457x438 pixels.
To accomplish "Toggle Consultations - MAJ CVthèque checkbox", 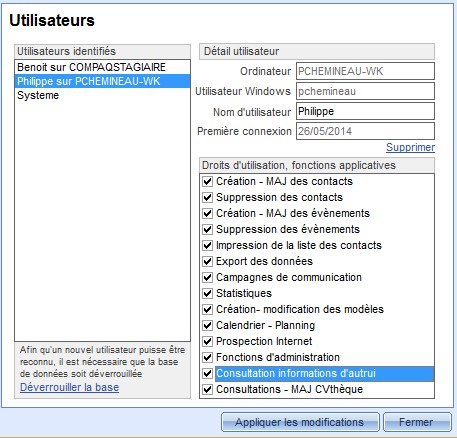I will (207, 389).
